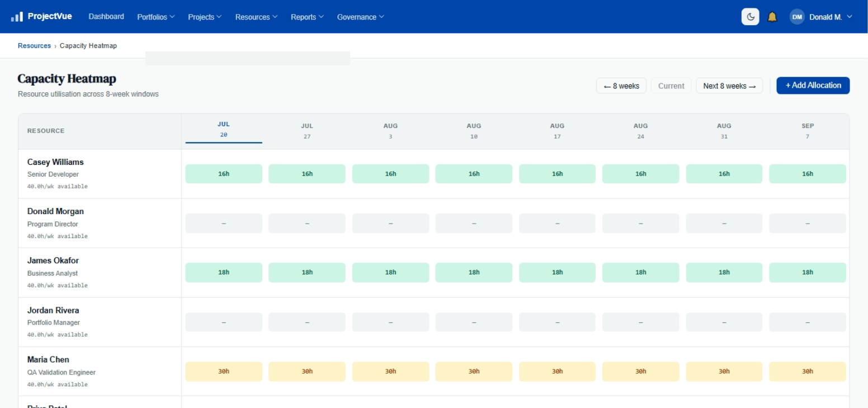The width and height of the screenshot is (868, 408).
Task: Open Maria Chen resource row
Action: 434,372
